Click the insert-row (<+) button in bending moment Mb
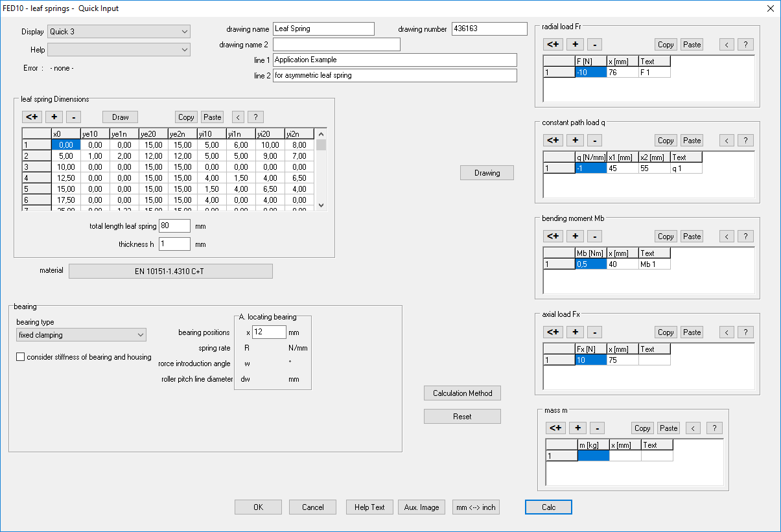The height and width of the screenshot is (532, 781). click(x=553, y=237)
